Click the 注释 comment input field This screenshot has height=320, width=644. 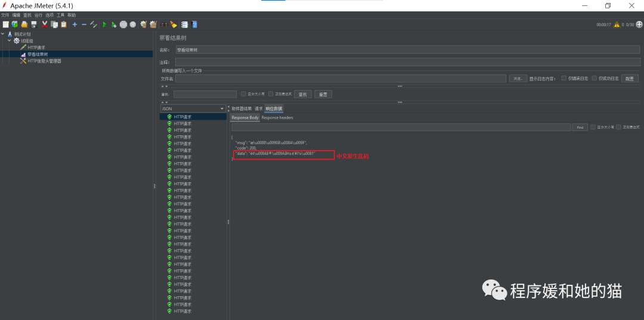(408, 62)
